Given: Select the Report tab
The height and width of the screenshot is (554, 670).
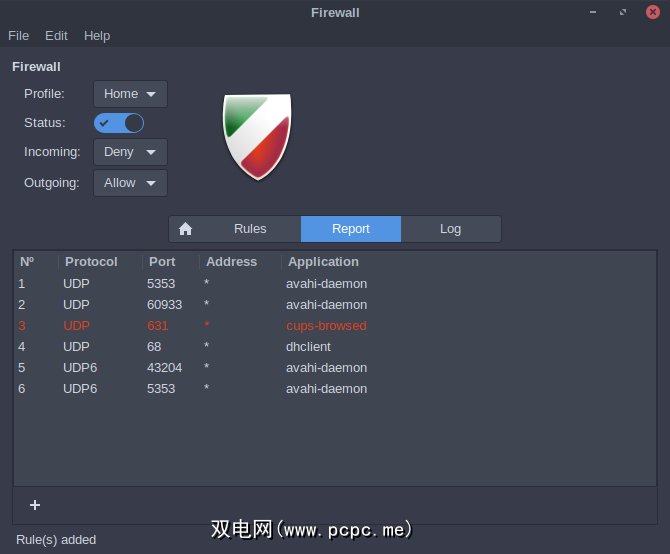Looking at the screenshot, I should point(351,229).
